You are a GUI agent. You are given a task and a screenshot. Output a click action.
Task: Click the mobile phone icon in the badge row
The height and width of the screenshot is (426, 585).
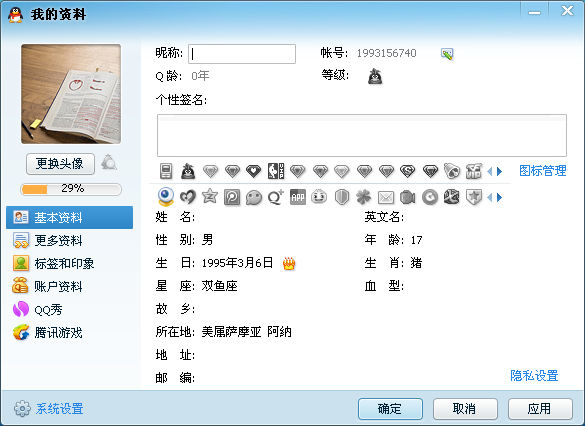click(166, 171)
